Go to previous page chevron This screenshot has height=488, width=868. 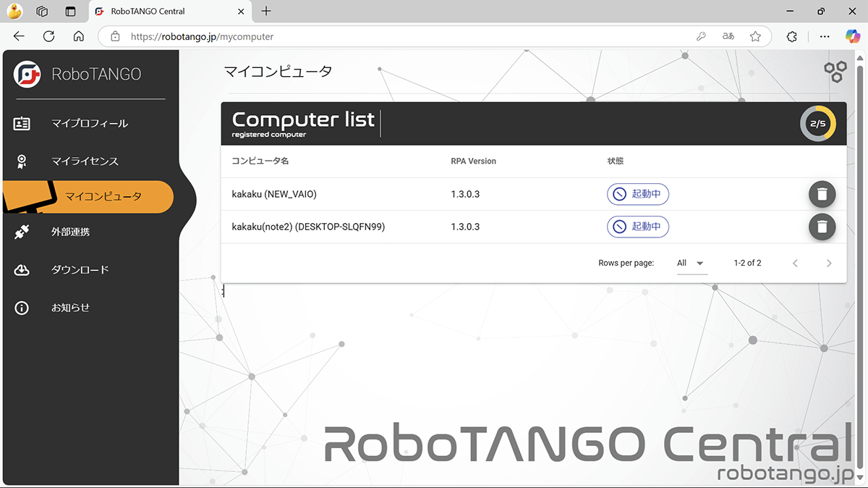click(x=795, y=263)
